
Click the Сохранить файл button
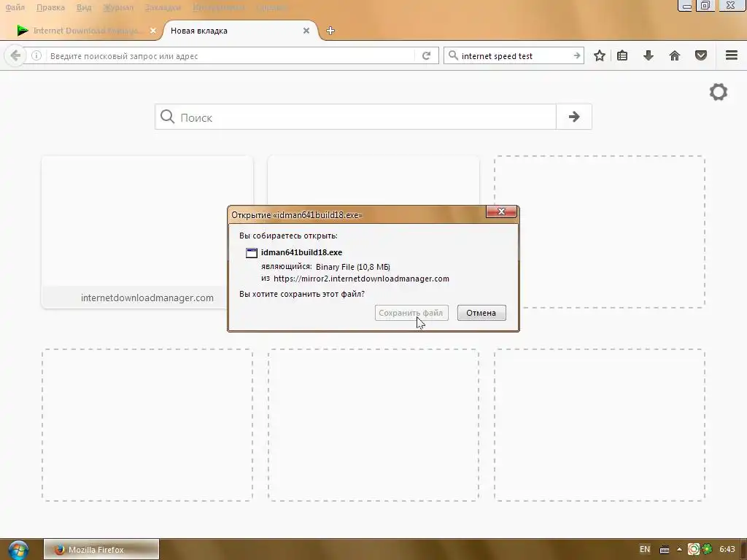click(x=411, y=313)
